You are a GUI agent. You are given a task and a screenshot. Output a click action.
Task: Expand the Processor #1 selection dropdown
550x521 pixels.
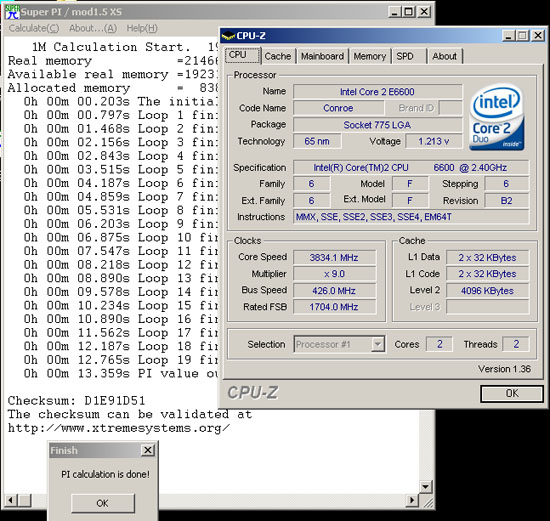click(x=378, y=344)
